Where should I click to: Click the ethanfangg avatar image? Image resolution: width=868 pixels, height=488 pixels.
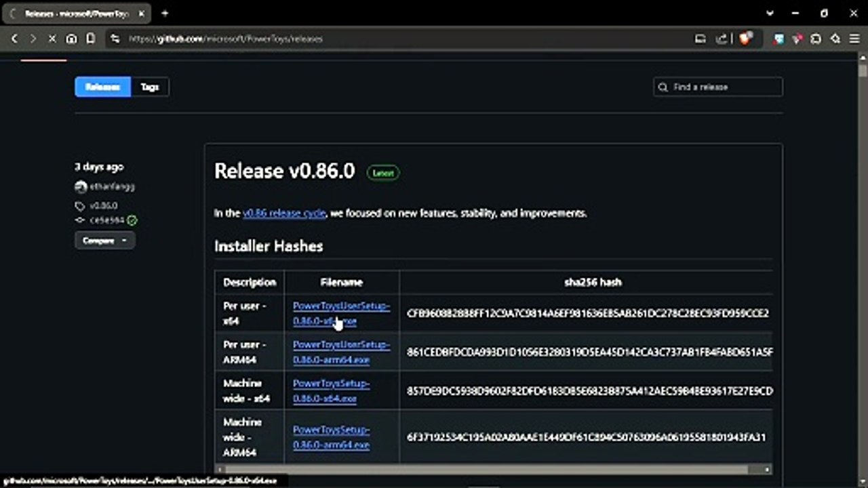pos(81,186)
